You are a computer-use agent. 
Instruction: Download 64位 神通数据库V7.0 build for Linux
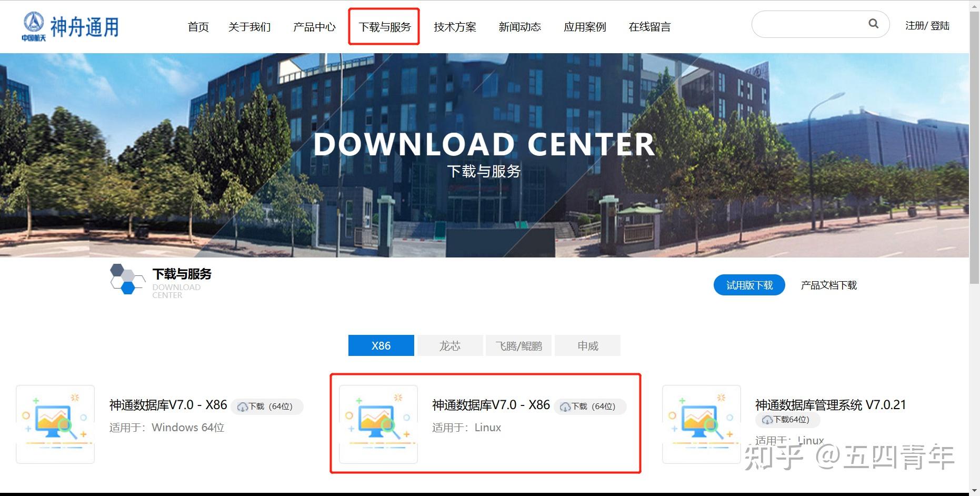point(590,406)
